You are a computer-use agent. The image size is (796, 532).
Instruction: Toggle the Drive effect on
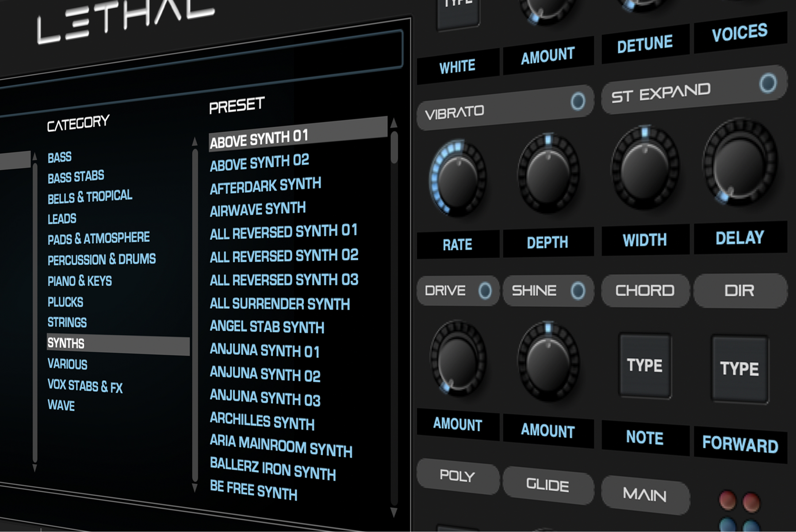[485, 291]
